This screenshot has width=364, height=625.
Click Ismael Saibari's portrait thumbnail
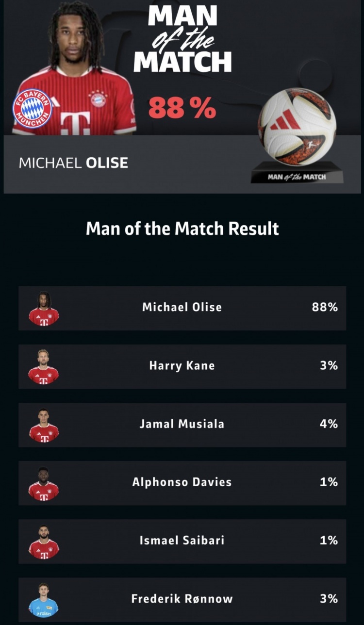pos(44,542)
